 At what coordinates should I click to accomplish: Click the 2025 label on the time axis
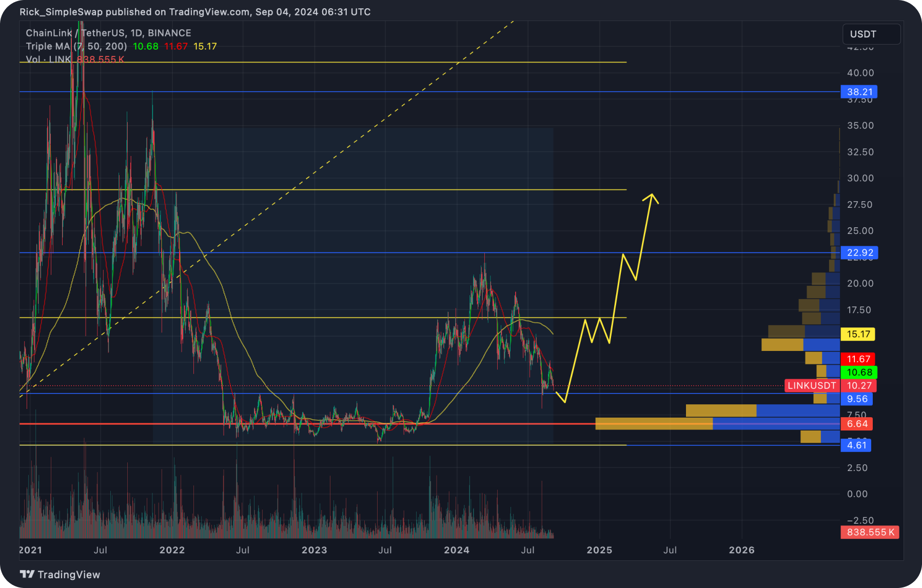600,550
